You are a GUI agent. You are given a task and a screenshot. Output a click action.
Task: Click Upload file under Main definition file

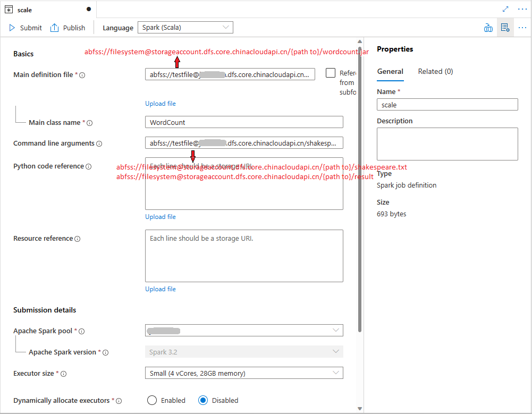(161, 104)
